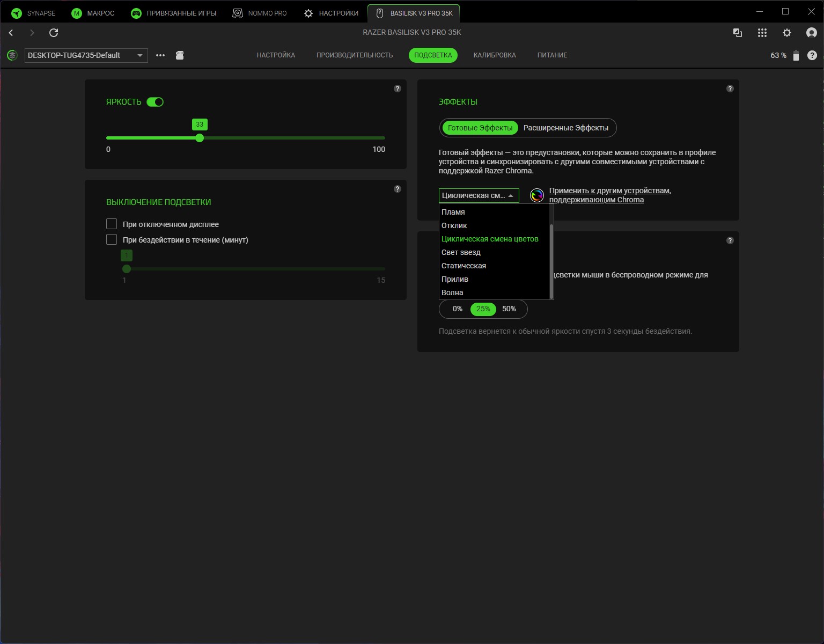The width and height of the screenshot is (824, 644).
Task: Go to the Питание section
Action: (552, 55)
